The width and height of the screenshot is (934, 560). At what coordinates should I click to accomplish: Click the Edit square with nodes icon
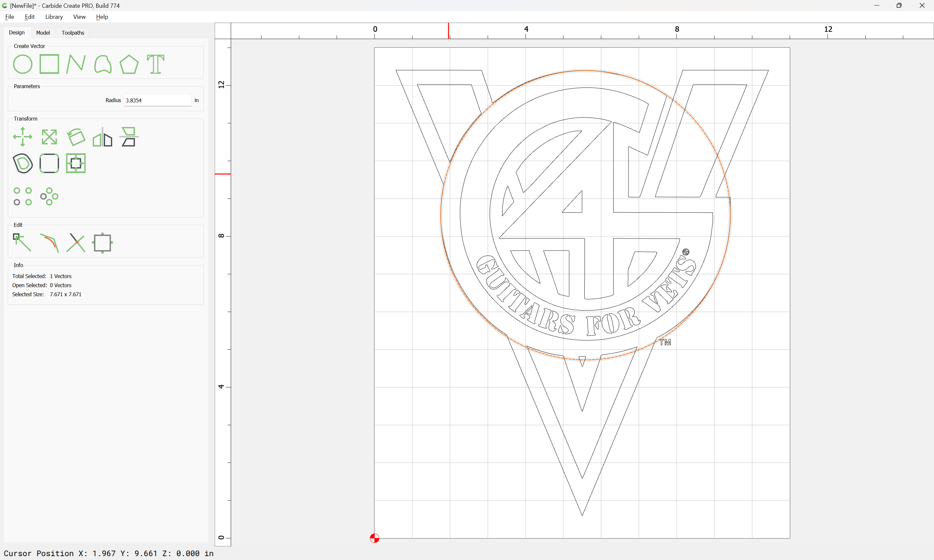(x=102, y=243)
